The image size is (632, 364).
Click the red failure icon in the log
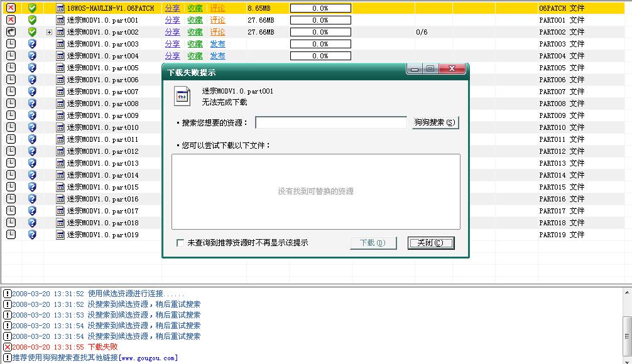[x=8, y=347]
